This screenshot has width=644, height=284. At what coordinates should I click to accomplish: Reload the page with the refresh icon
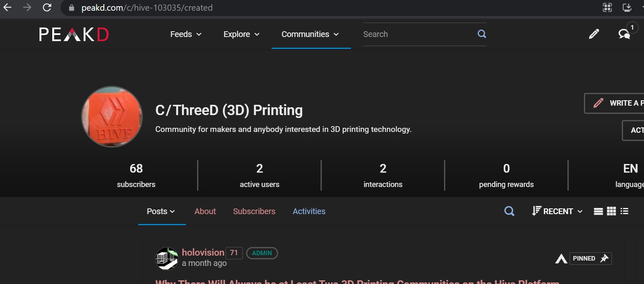(47, 7)
